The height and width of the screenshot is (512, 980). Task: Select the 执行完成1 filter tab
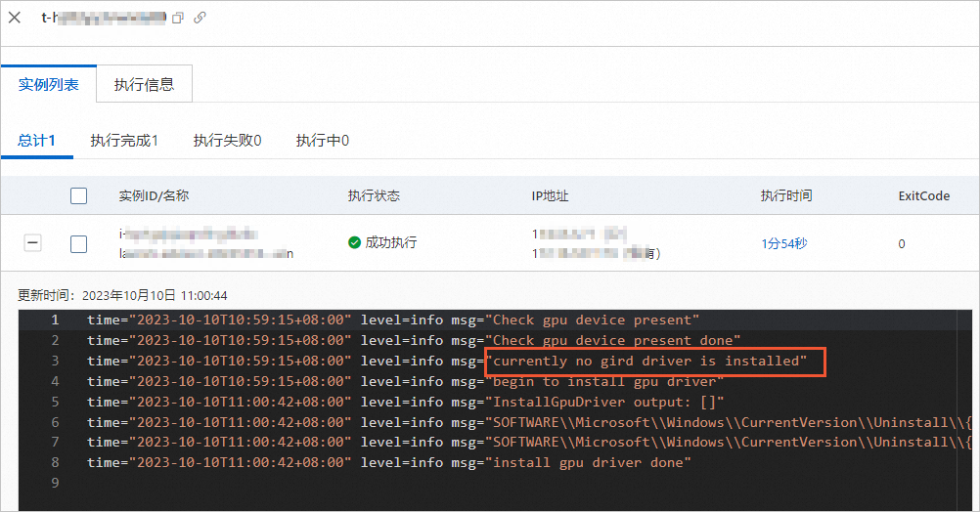[x=124, y=141]
